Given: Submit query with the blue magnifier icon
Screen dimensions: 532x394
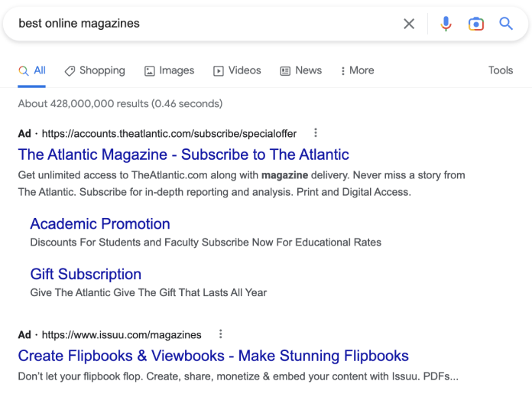Looking at the screenshot, I should (505, 24).
